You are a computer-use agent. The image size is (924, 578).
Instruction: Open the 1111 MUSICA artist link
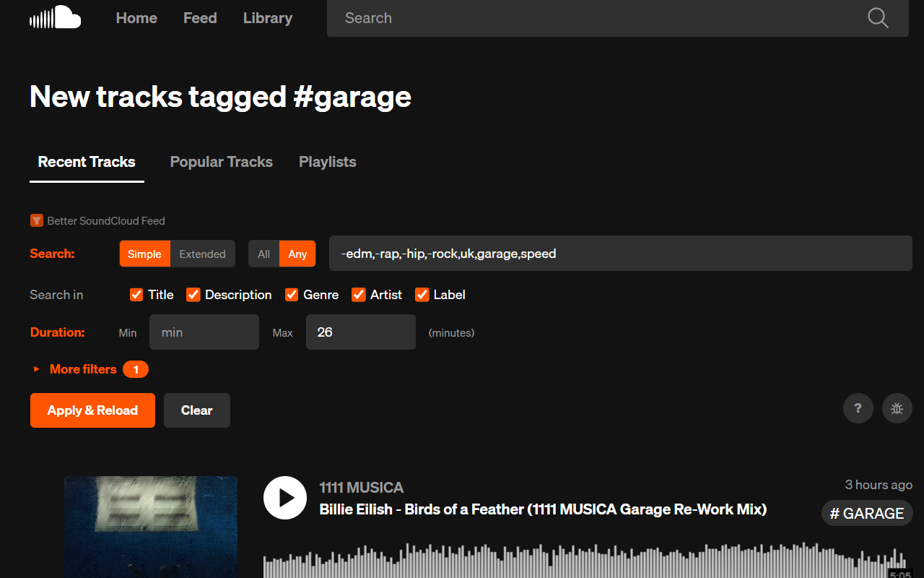click(362, 488)
